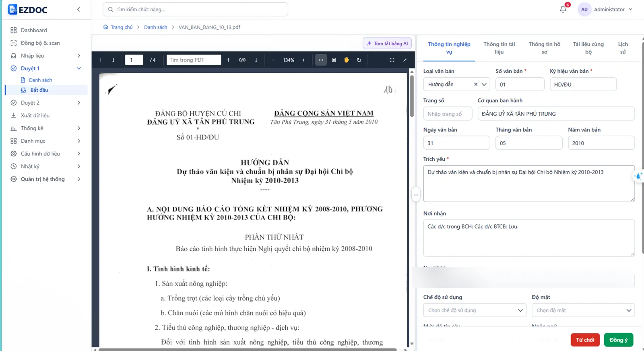Click the panel splitter toggle handle
644x351 pixels.
(x=416, y=195)
